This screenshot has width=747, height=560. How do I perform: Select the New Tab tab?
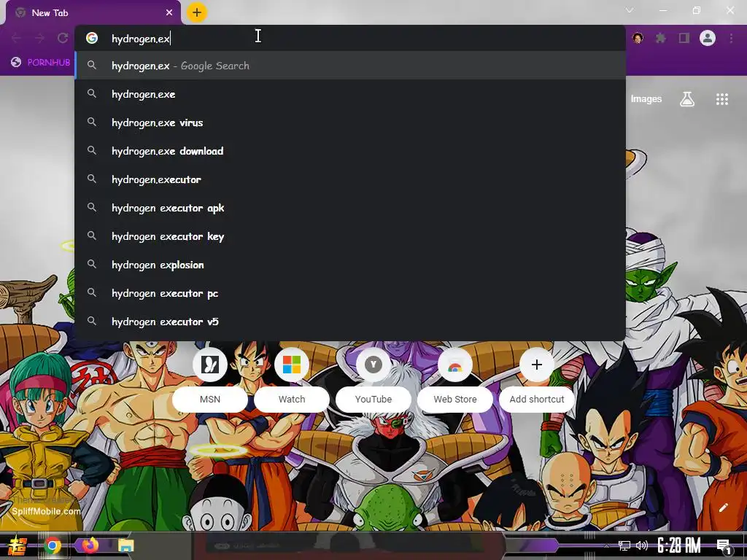(x=93, y=13)
